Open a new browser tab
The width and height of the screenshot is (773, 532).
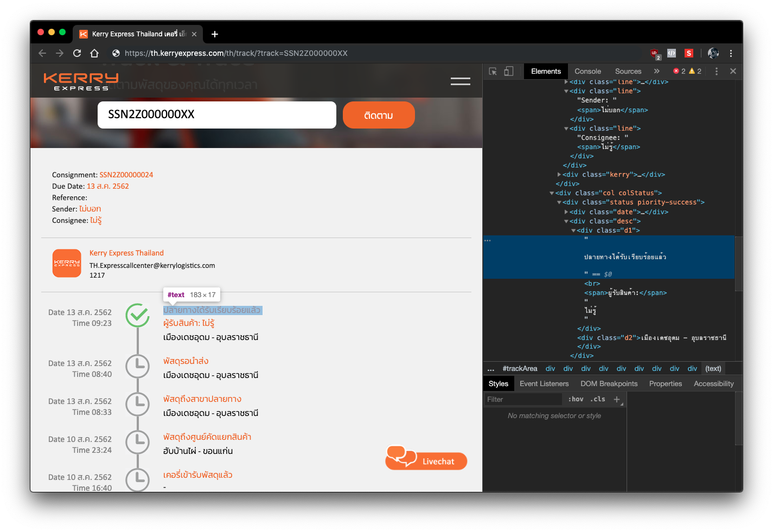tap(215, 34)
